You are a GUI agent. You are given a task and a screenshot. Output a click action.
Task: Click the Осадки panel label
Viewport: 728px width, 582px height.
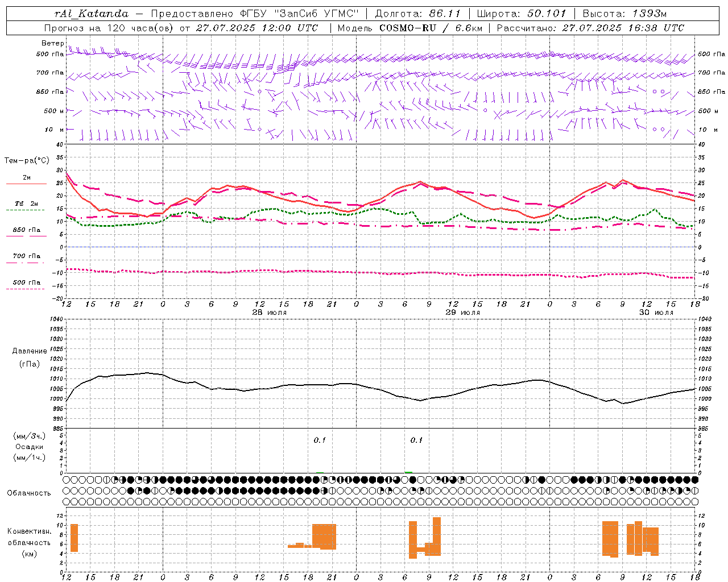click(x=30, y=447)
